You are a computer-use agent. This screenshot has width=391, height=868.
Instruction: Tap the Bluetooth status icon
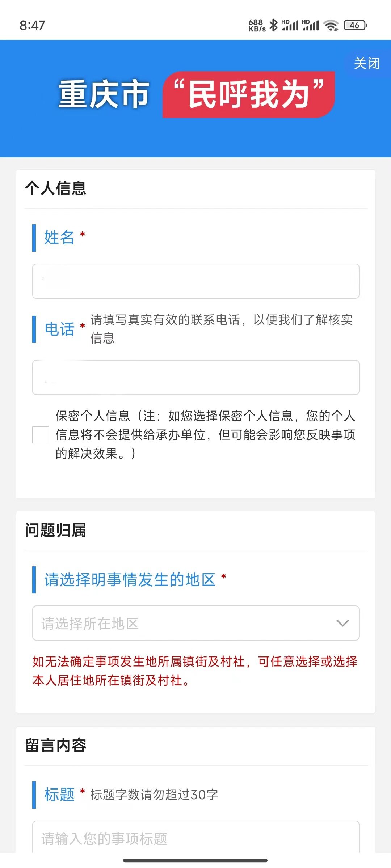[274, 25]
